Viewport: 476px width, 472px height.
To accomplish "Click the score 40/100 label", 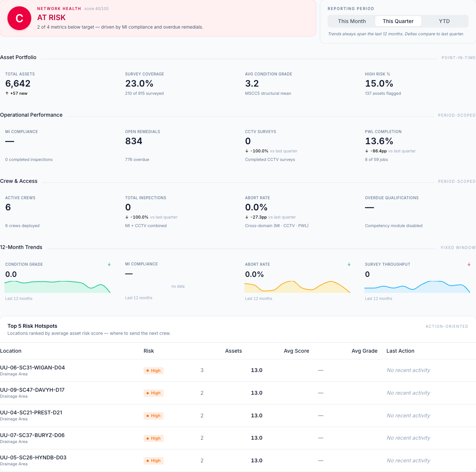I will coord(96,9).
